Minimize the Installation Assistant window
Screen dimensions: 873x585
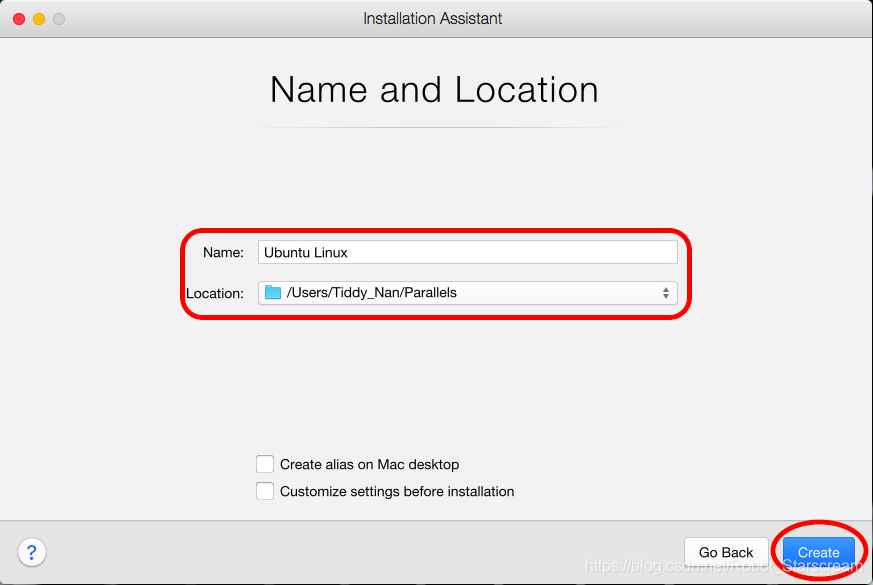pos(39,19)
